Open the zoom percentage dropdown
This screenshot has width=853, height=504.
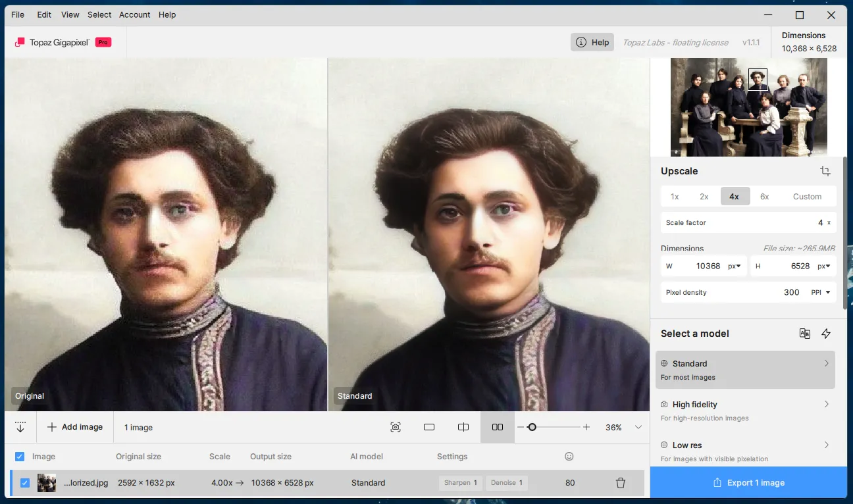tap(638, 427)
